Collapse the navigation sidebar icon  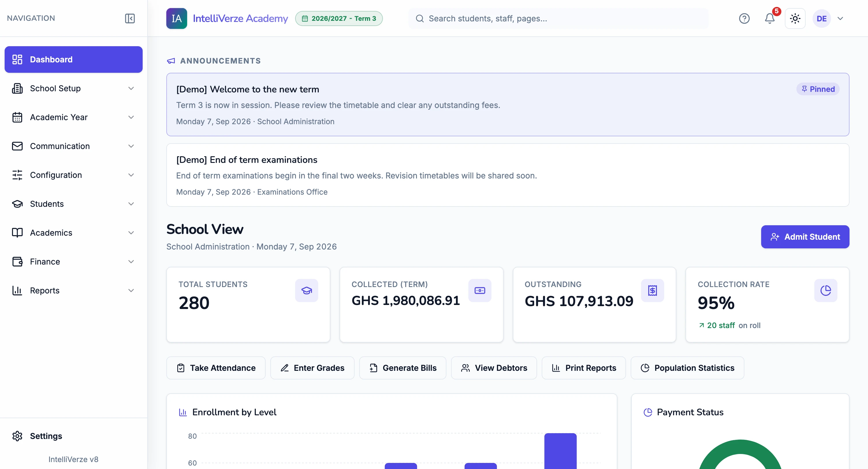click(130, 18)
